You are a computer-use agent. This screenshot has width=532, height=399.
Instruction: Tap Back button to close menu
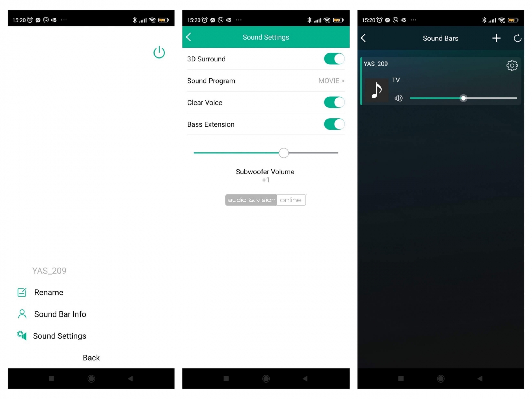(91, 357)
